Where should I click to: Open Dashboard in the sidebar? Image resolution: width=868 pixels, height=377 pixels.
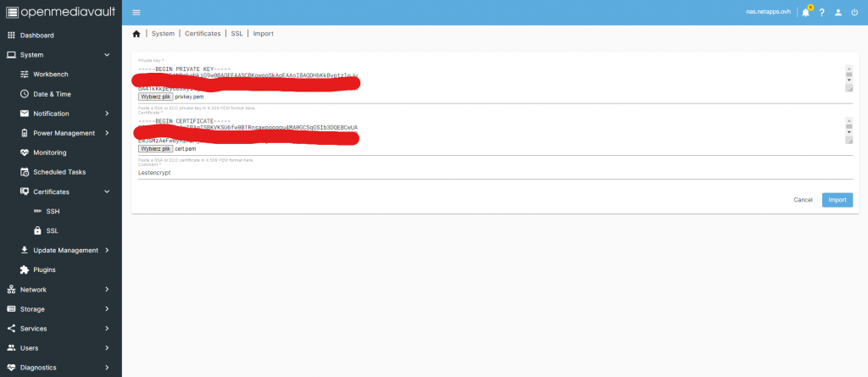tap(36, 36)
